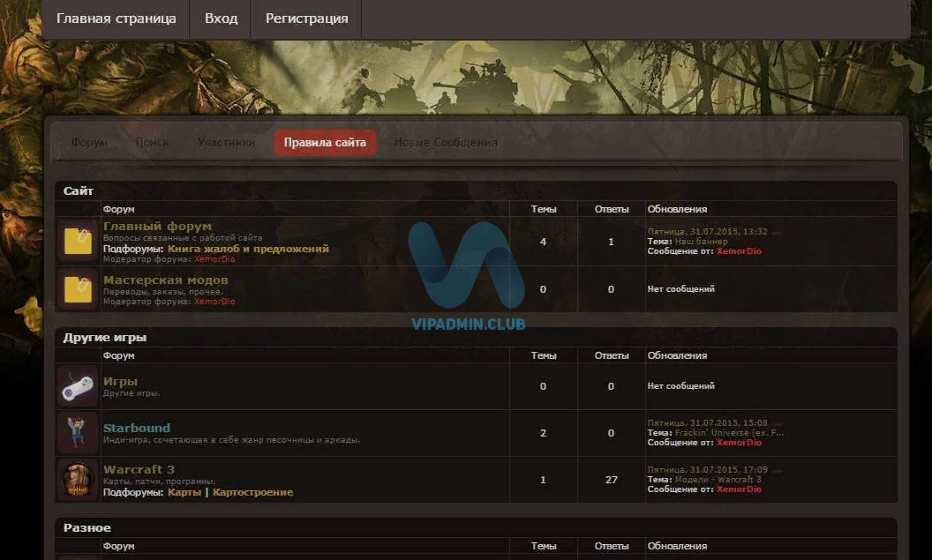Click Starbound description about Инди-игра

tap(231, 440)
